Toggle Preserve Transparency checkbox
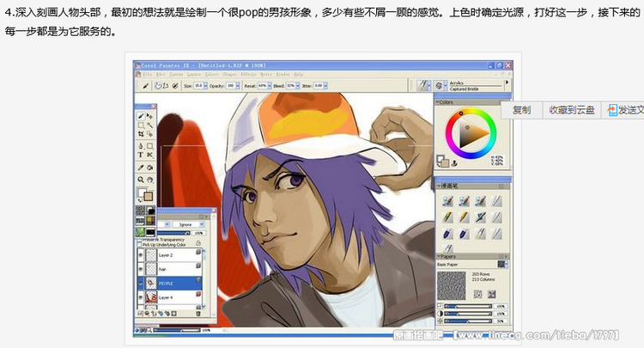Screen dimensions: 644x348 (140, 240)
